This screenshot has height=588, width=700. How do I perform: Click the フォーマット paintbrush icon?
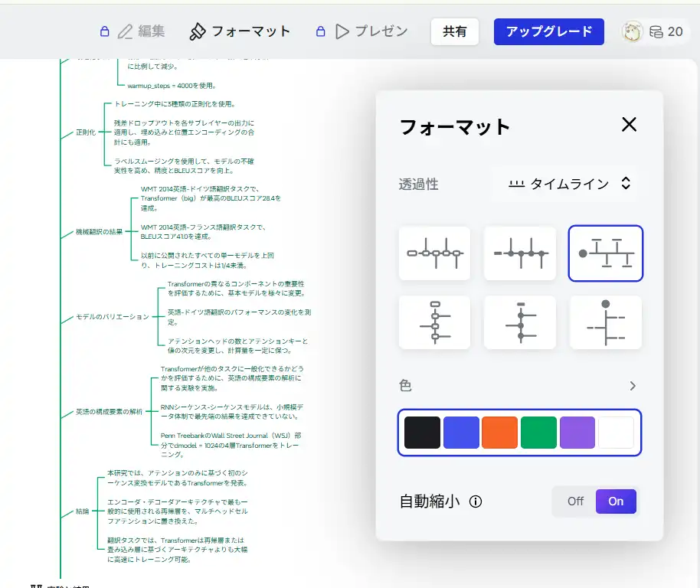click(x=196, y=31)
